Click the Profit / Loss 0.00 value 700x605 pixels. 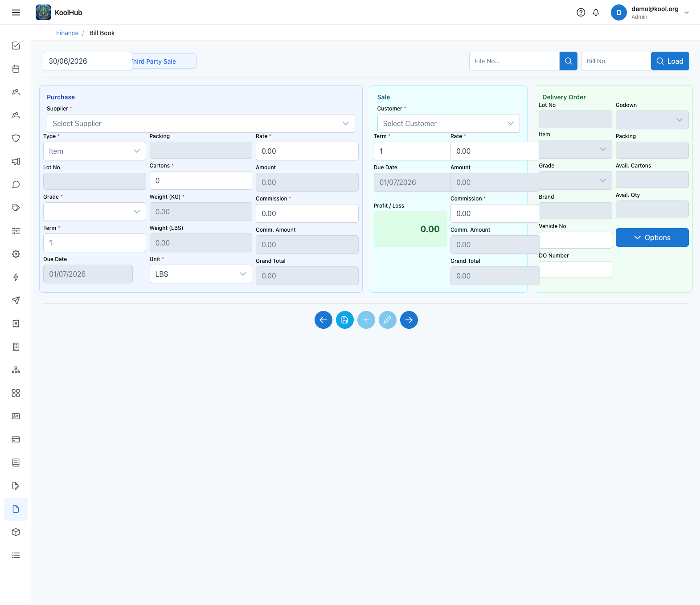430,229
